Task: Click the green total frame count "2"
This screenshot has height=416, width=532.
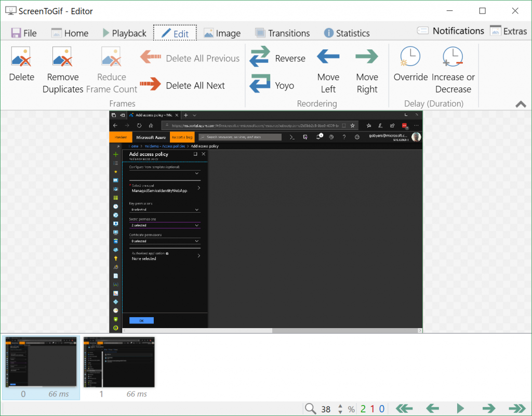Action: pyautogui.click(x=363, y=409)
